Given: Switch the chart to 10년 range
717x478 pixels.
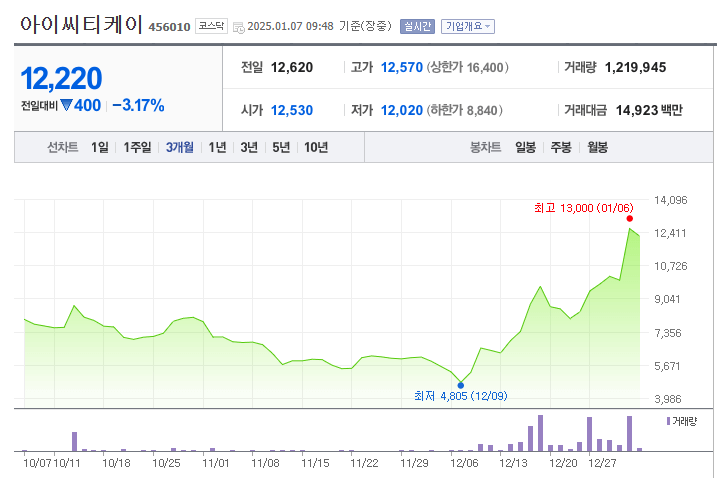Looking at the screenshot, I should coord(316,147).
